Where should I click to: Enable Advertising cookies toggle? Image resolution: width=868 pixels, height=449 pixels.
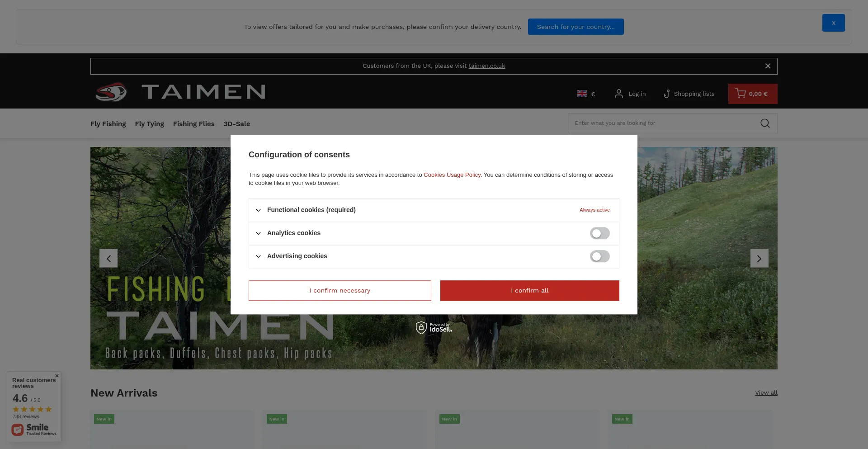coord(599,256)
